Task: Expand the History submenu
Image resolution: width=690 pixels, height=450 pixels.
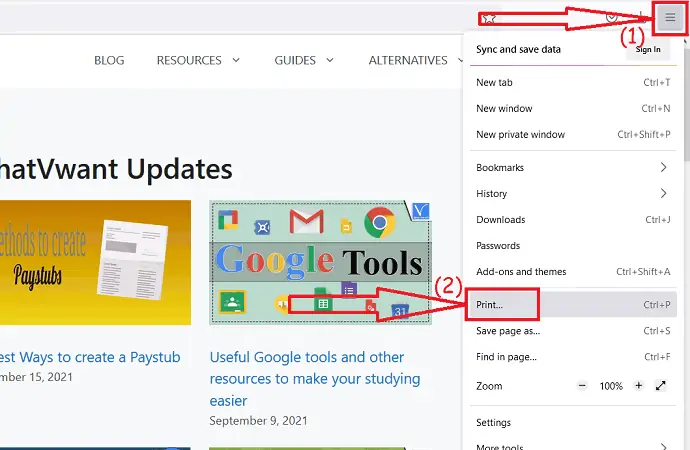Action: pos(573,193)
